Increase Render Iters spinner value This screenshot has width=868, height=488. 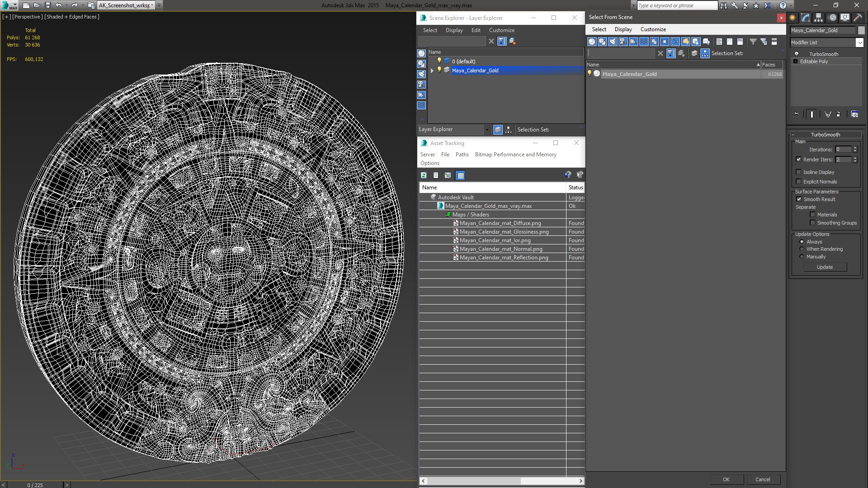coord(855,158)
